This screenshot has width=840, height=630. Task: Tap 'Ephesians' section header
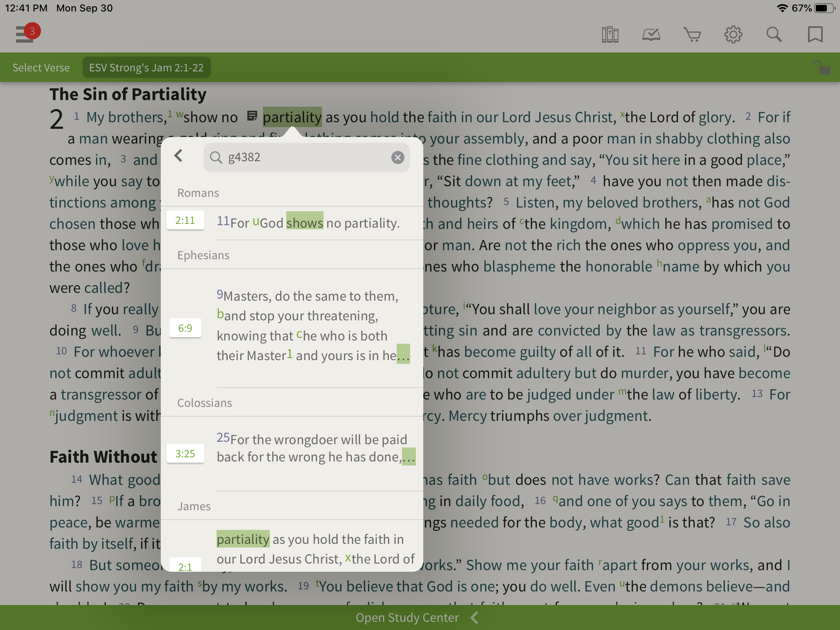point(203,256)
